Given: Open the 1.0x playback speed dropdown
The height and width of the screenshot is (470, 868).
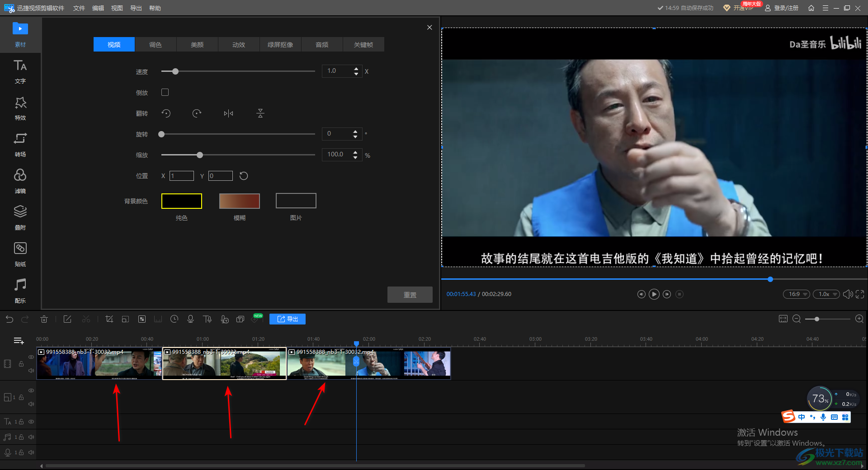Looking at the screenshot, I should pyautogui.click(x=826, y=294).
